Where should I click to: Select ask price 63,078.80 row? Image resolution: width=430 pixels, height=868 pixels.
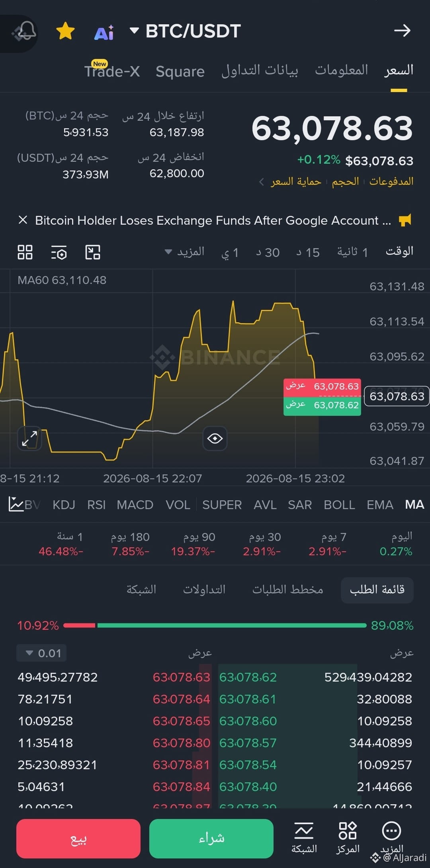point(182,743)
